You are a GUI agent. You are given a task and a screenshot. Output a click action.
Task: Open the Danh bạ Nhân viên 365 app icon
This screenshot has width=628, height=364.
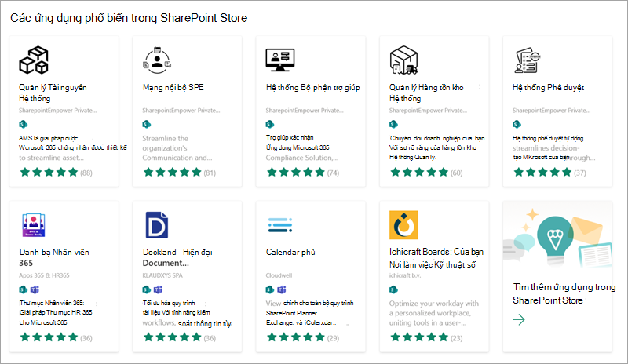click(34, 225)
